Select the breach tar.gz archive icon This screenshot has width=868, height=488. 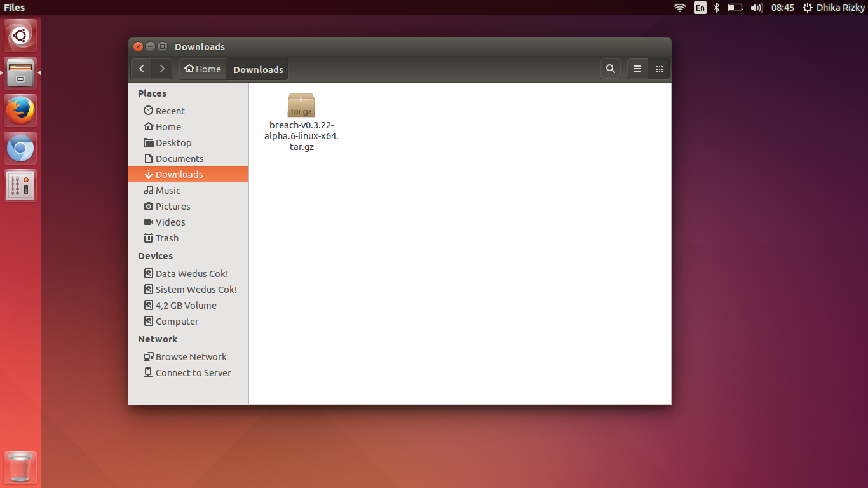tap(301, 105)
